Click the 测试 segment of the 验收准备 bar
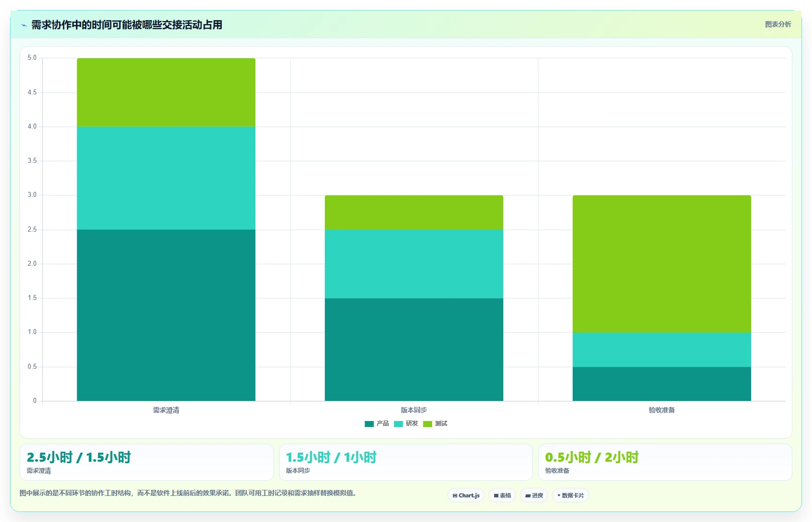 [x=662, y=264]
